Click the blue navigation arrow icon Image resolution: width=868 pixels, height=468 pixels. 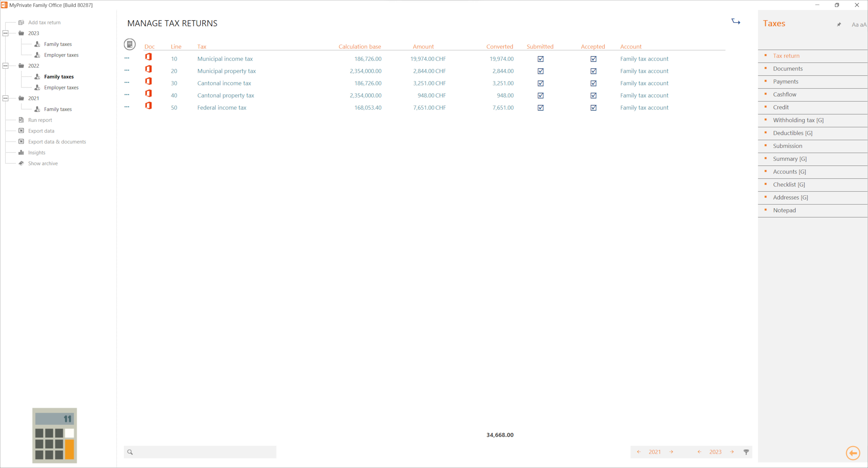(735, 22)
